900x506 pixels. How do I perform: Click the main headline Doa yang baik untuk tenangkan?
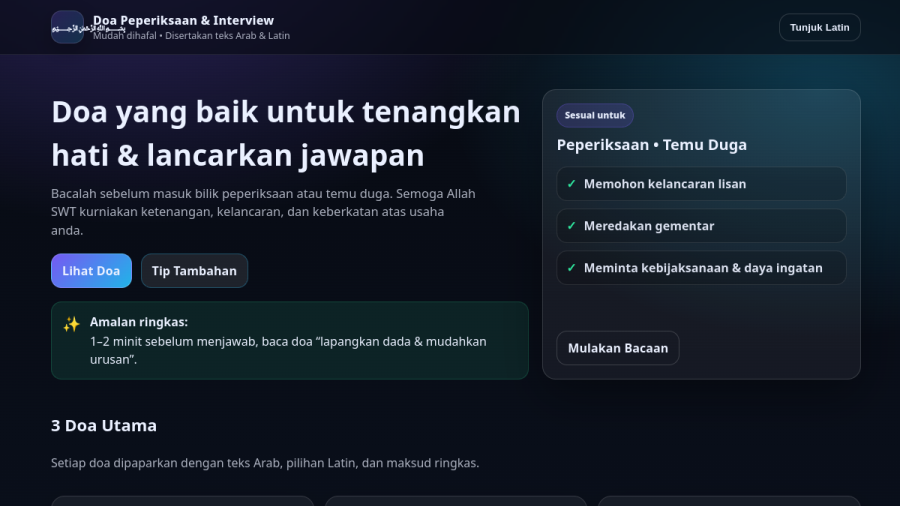pos(286,134)
